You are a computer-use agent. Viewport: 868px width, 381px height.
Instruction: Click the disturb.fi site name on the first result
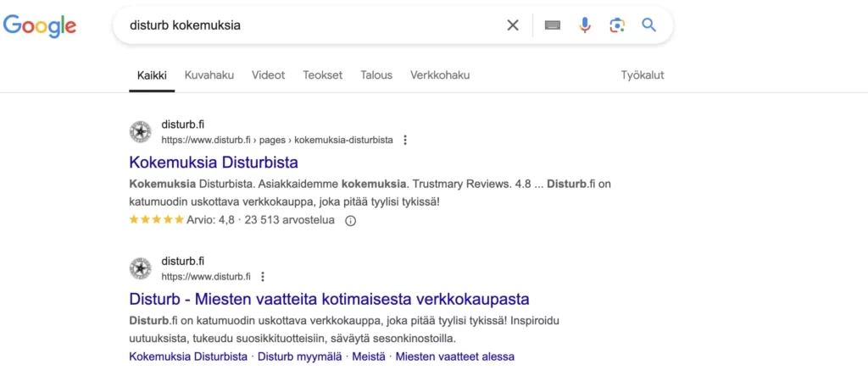[183, 124]
